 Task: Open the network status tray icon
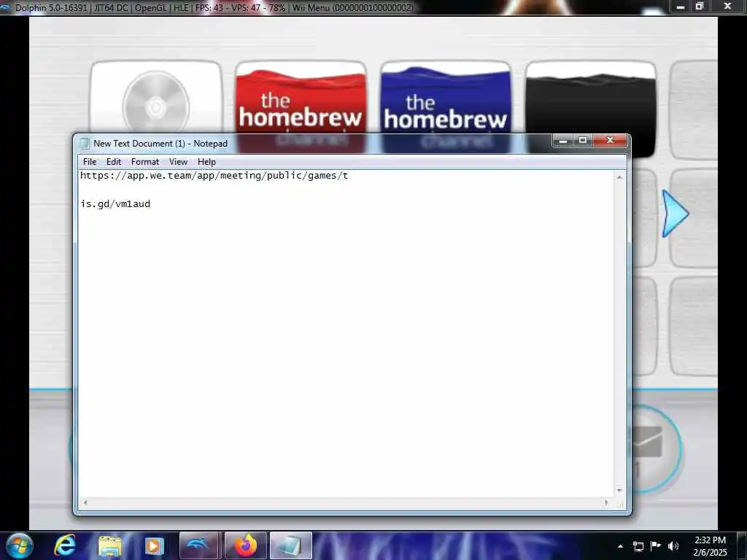click(638, 546)
